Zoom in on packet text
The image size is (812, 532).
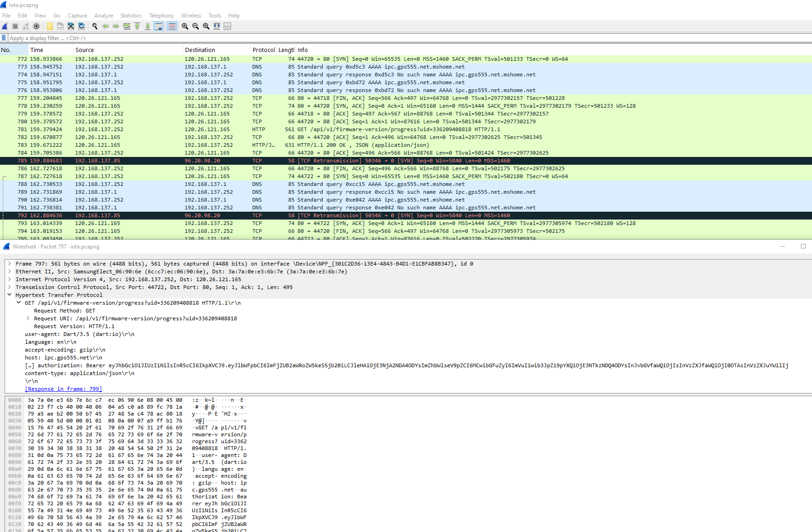point(185,26)
